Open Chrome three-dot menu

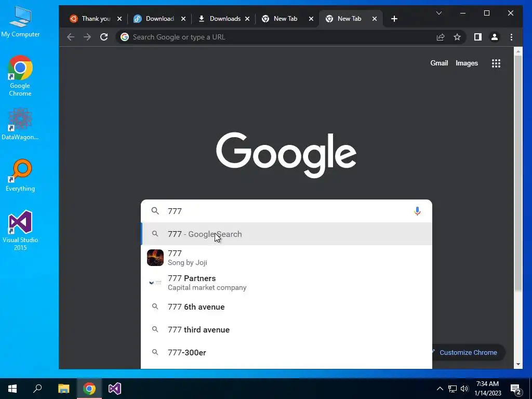pos(511,37)
